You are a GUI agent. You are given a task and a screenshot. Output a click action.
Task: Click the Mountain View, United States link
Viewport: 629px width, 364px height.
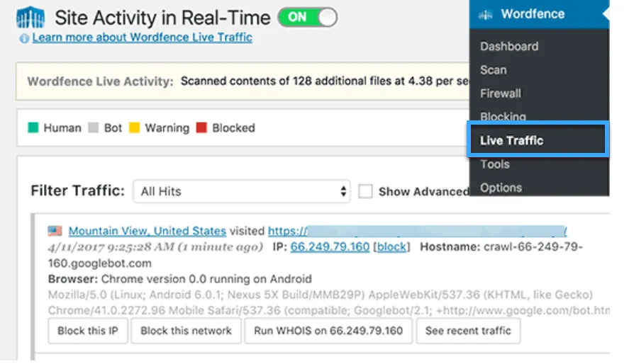pos(147,231)
